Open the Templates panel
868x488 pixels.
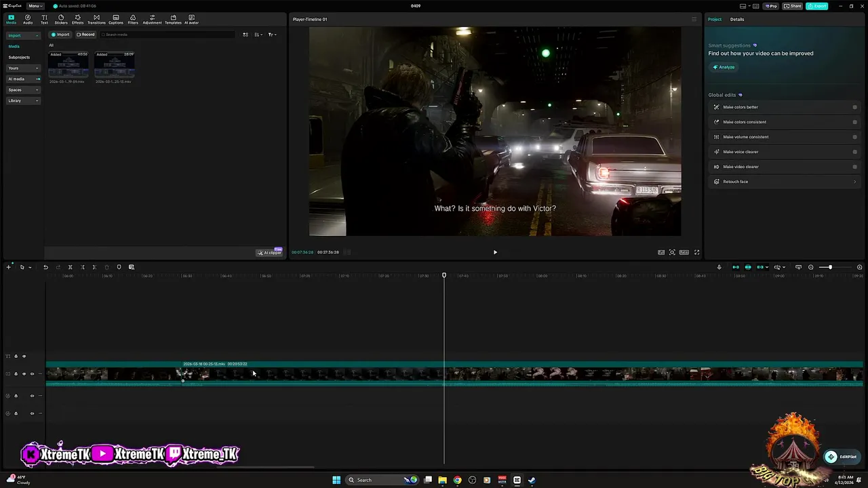tap(173, 19)
